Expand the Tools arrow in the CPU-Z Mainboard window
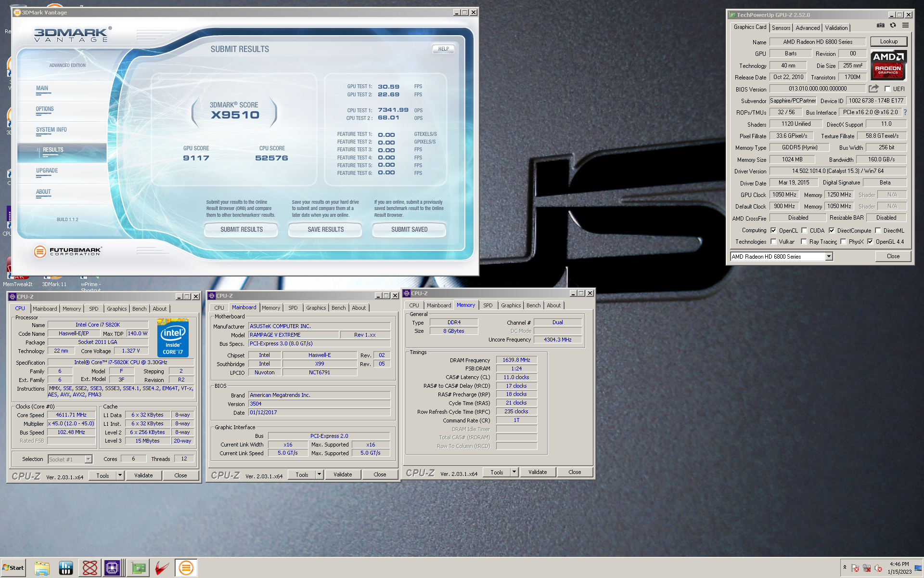This screenshot has width=924, height=578. point(319,474)
